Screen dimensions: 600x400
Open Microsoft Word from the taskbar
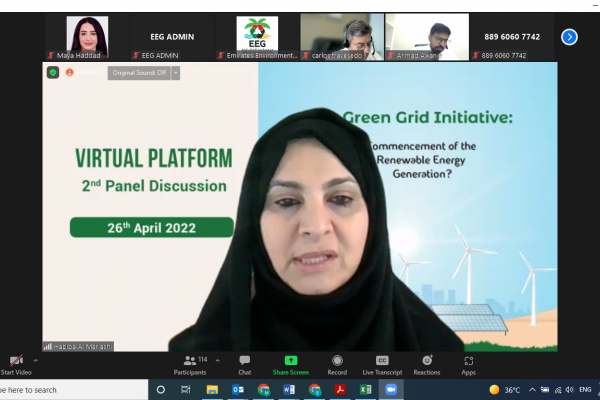289,390
